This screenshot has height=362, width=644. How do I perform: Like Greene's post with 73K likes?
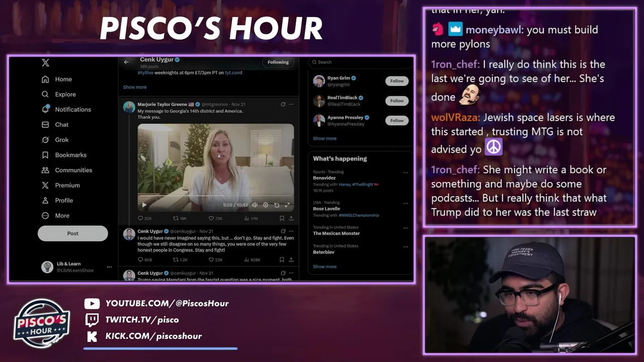[x=215, y=218]
